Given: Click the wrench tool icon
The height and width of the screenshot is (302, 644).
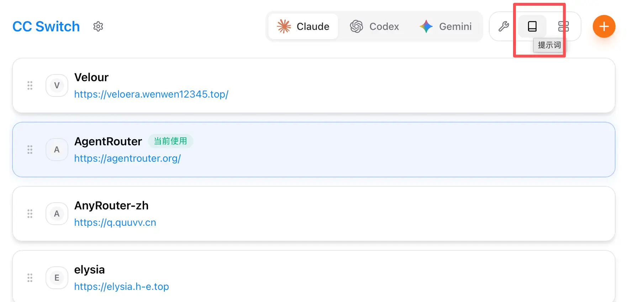Looking at the screenshot, I should point(503,26).
